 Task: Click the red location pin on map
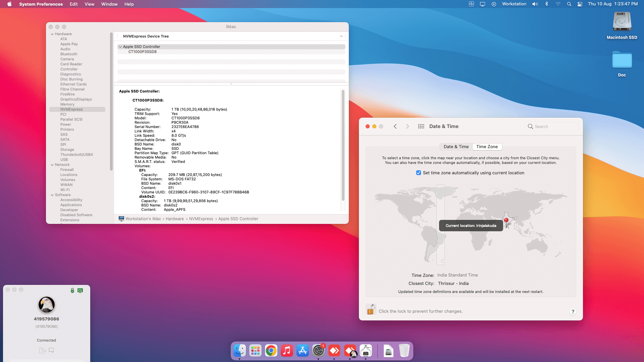506,220
